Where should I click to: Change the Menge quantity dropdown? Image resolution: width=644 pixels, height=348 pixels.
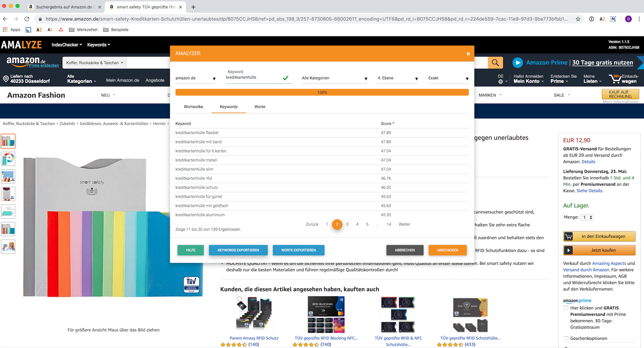[587, 217]
